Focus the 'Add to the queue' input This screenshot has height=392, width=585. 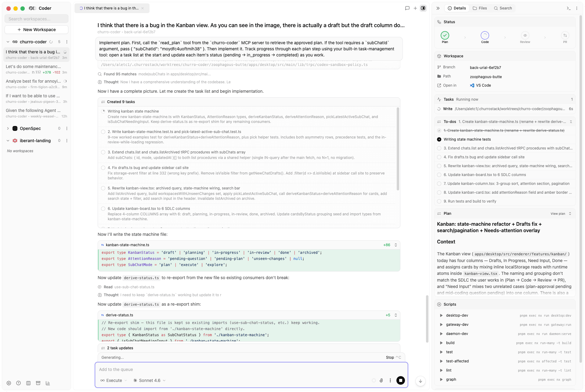pos(251,369)
